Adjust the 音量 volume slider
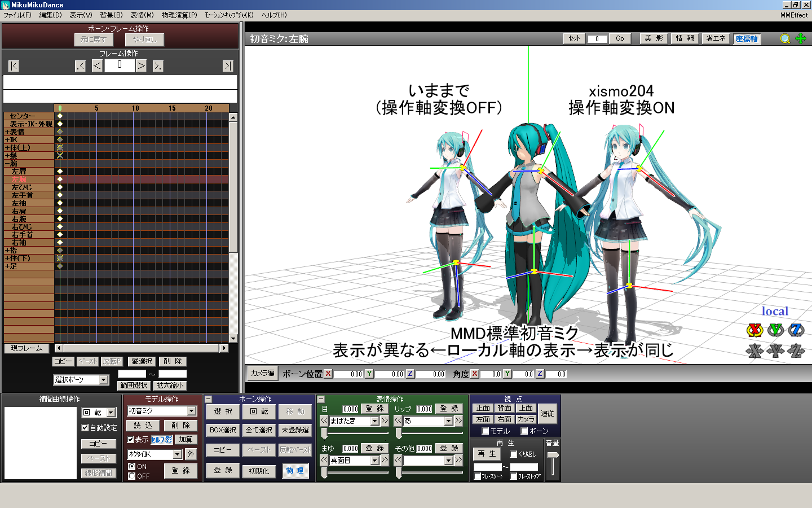812x508 pixels. tap(553, 455)
